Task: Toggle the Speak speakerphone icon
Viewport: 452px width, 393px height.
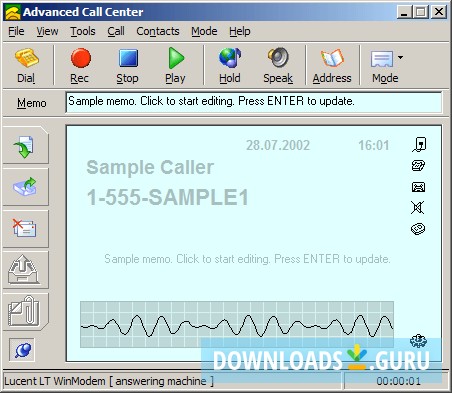Action: [278, 58]
